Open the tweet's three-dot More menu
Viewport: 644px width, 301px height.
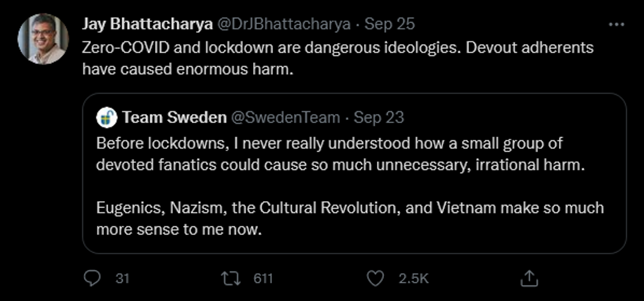[x=616, y=24]
